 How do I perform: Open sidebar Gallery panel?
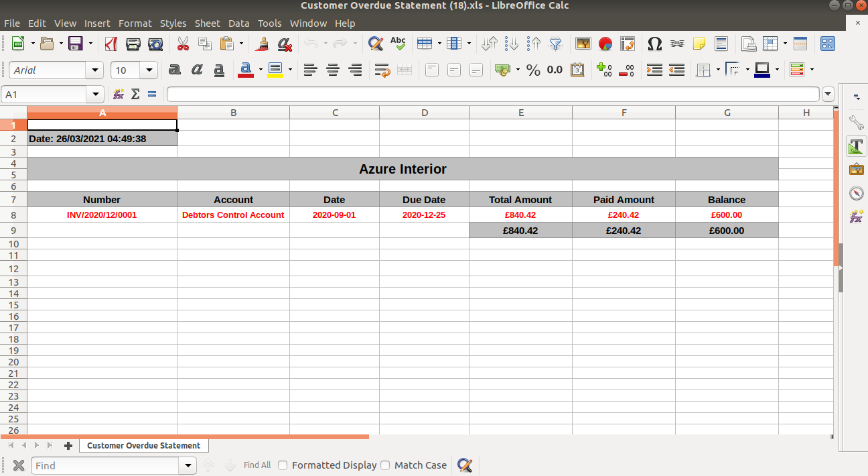pyautogui.click(x=857, y=170)
